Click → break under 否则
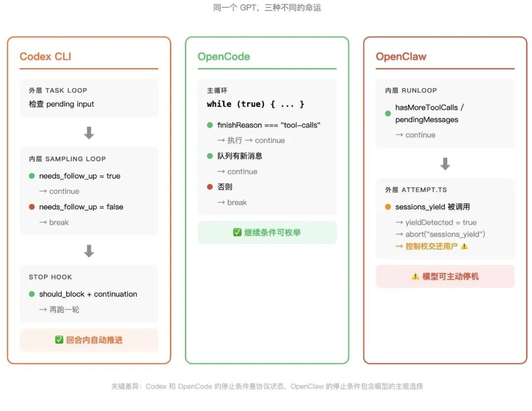This screenshot has width=532, height=411. click(232, 202)
